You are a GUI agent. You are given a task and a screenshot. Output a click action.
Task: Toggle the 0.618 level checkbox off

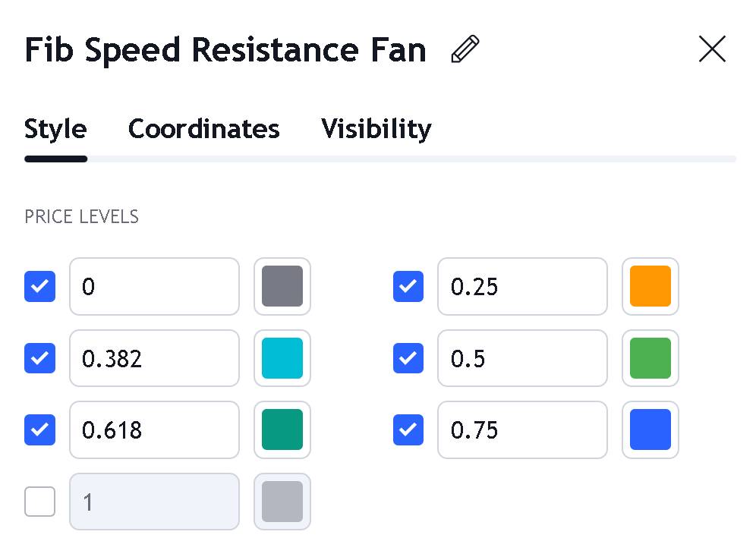pos(40,429)
